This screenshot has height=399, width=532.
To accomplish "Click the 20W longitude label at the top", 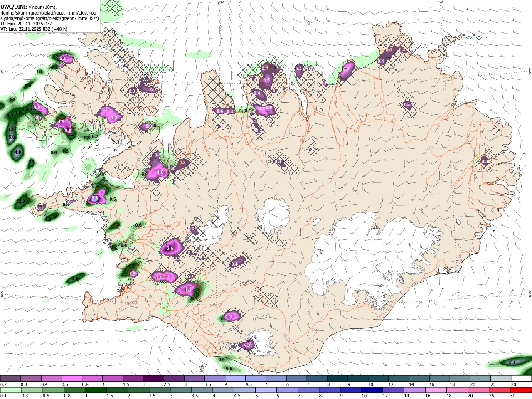I will coord(221,2).
